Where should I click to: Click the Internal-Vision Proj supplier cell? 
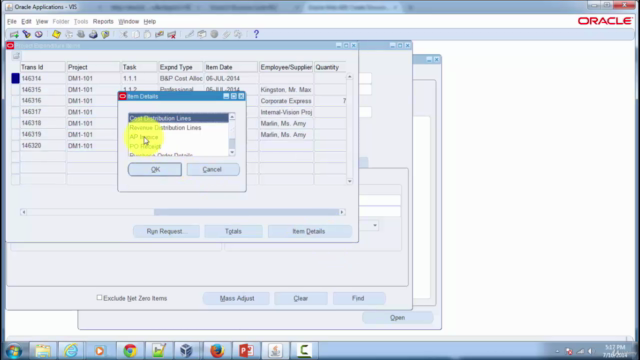pyautogui.click(x=286, y=112)
